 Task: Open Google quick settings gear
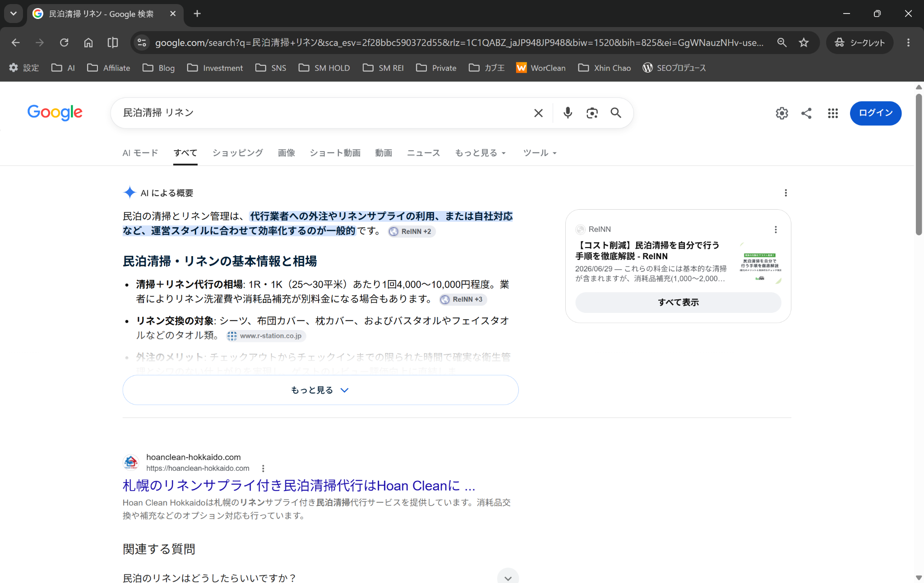pos(782,113)
